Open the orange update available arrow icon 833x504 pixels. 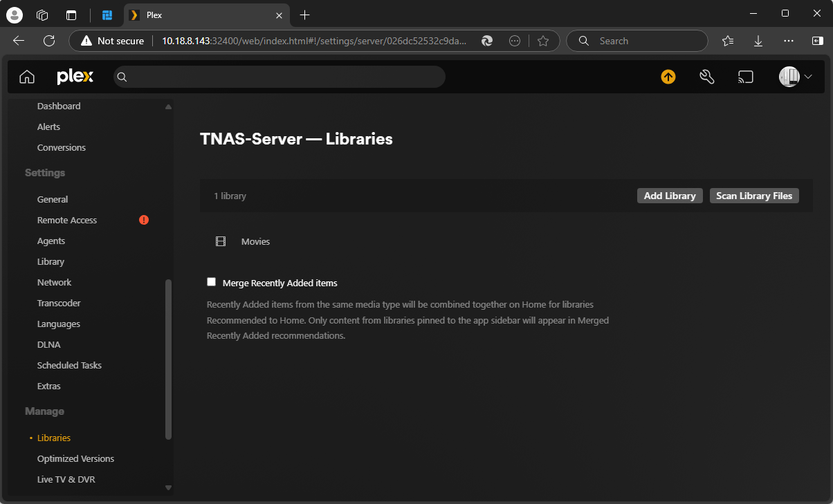click(668, 77)
